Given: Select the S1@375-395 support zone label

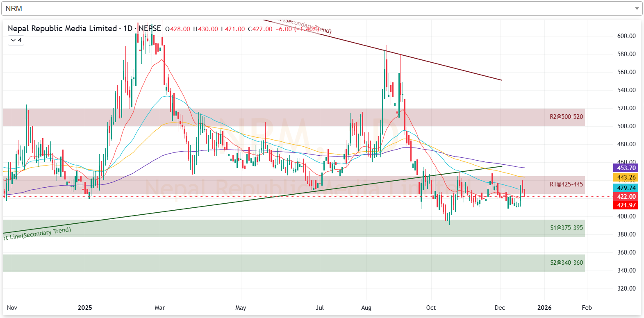Looking at the screenshot, I should [566, 228].
